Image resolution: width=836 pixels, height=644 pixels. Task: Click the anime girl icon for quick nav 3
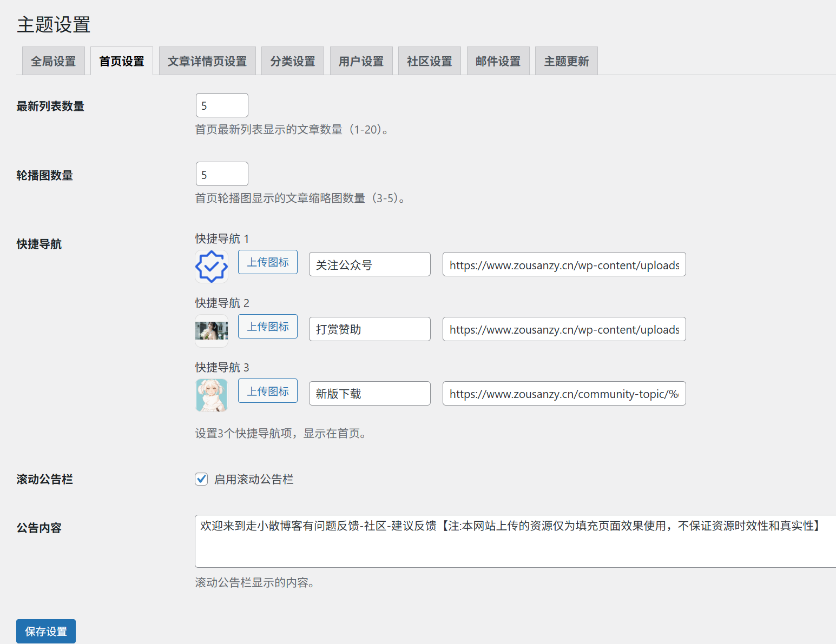click(x=211, y=395)
